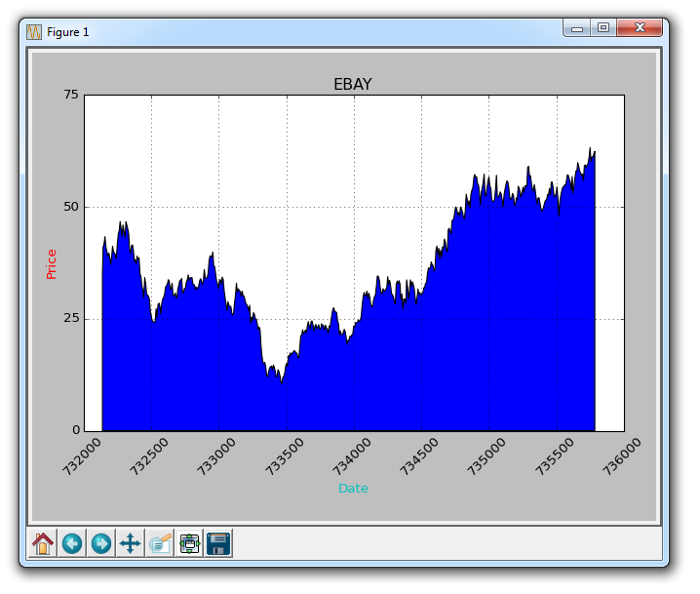Screen dimensions: 700x594
Task: Click the EBAY chart title
Action: (x=353, y=85)
